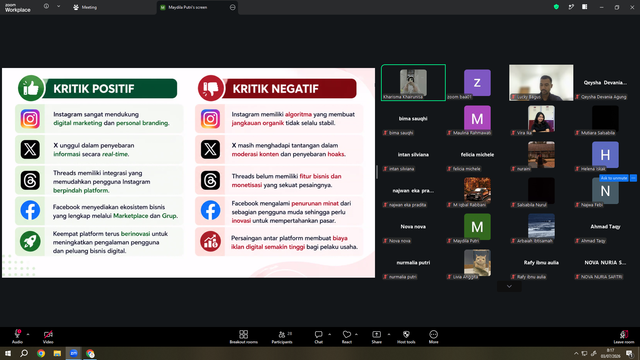
Task: Select Maydila Putri M avatar tile
Action: 477,227
